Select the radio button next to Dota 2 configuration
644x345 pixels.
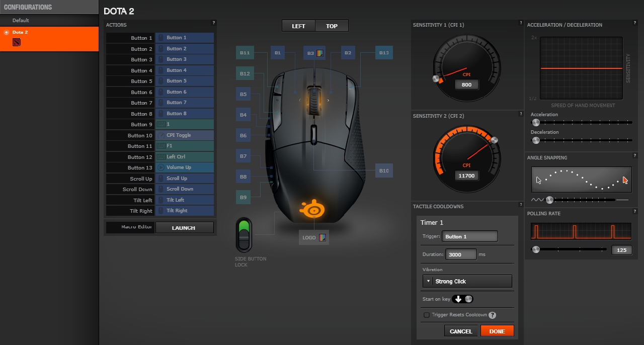(x=7, y=32)
